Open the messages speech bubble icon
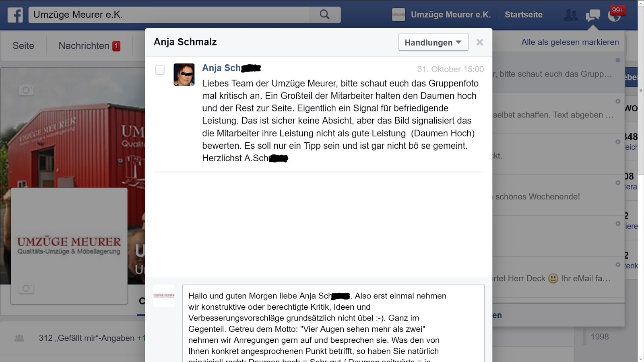 point(592,15)
